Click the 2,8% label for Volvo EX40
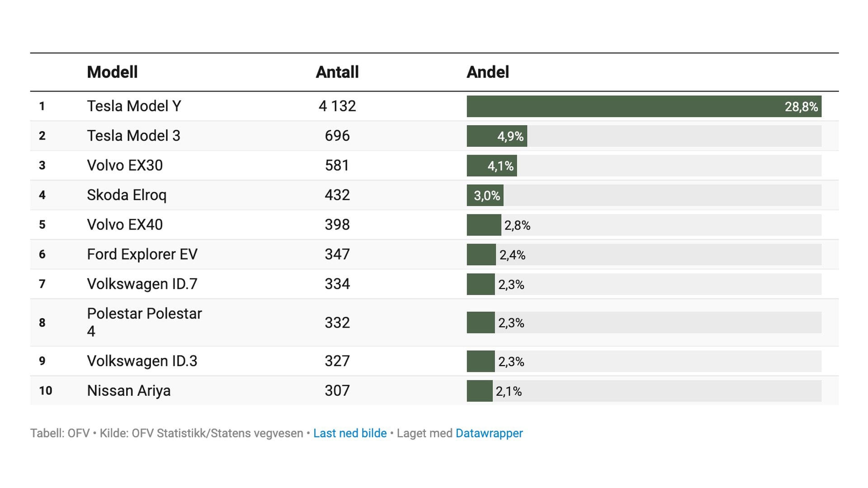 click(517, 225)
